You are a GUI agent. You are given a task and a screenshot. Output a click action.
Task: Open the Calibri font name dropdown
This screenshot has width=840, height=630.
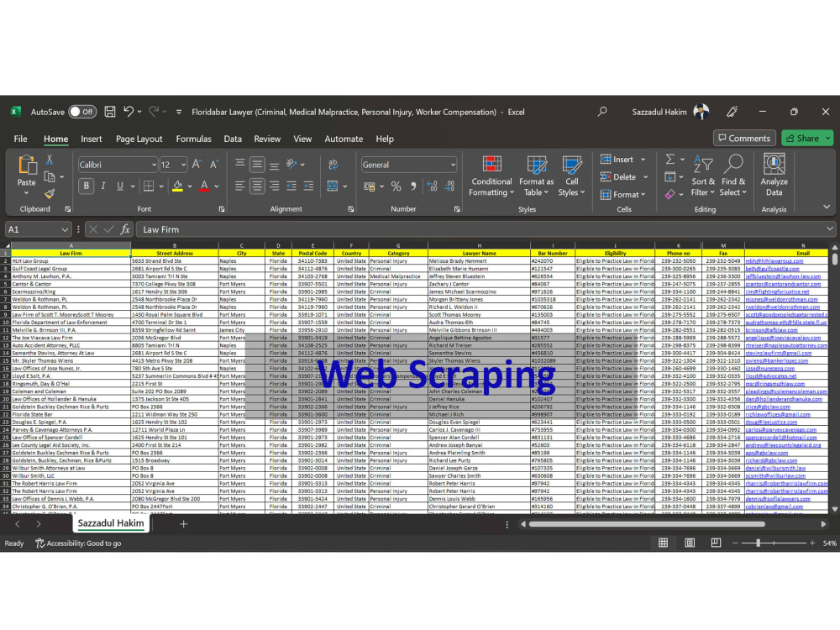click(x=154, y=165)
